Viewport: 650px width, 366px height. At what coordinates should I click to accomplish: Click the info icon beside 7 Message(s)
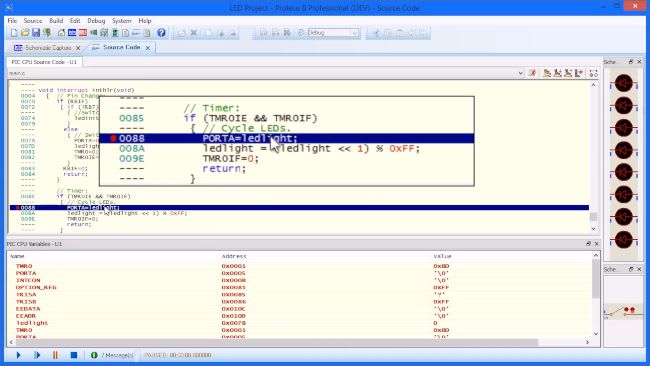click(x=94, y=355)
